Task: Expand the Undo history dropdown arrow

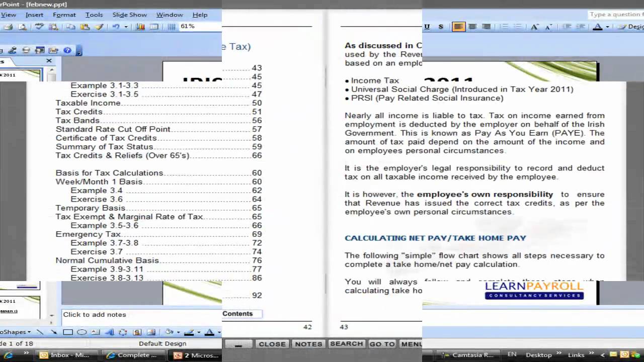Action: pyautogui.click(x=126, y=27)
